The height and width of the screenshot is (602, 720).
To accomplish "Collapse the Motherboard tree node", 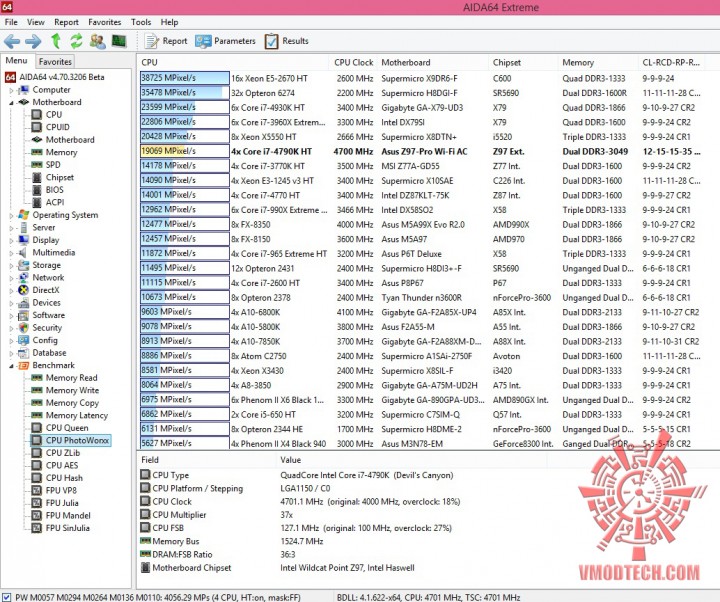I will pos(11,102).
